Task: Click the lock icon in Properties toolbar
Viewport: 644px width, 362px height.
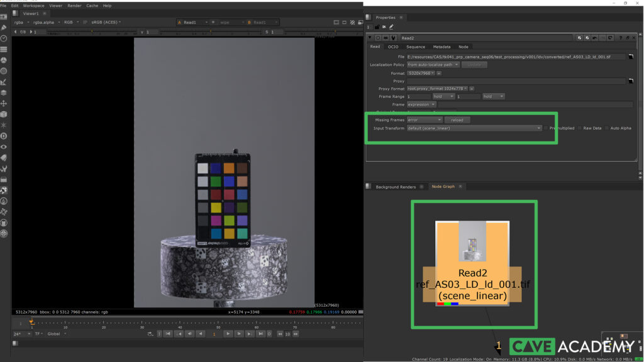Action: coord(377,27)
